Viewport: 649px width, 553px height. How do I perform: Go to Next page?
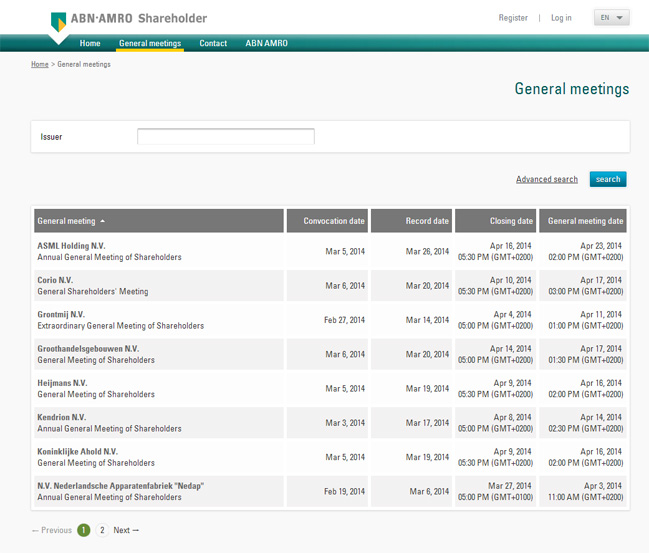click(126, 530)
